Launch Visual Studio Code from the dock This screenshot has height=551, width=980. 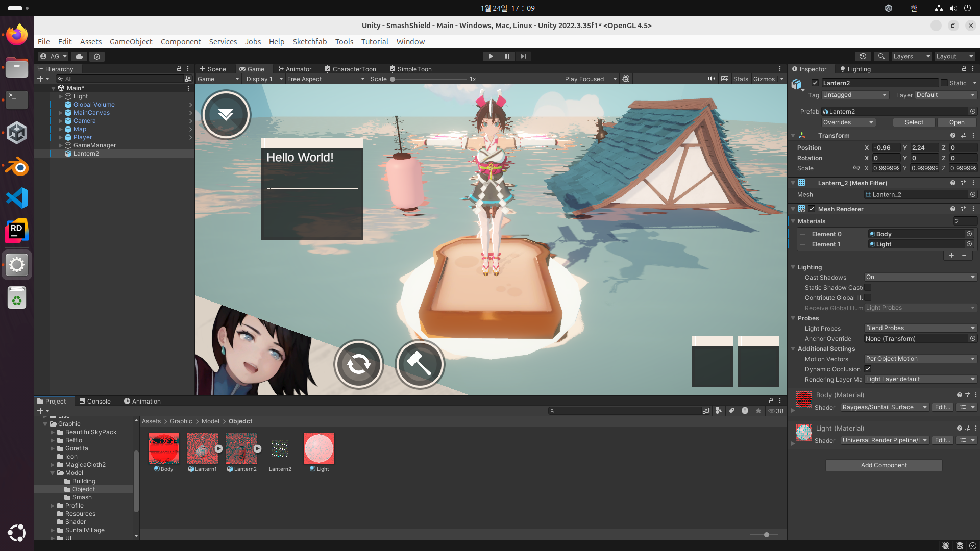pos(17,198)
